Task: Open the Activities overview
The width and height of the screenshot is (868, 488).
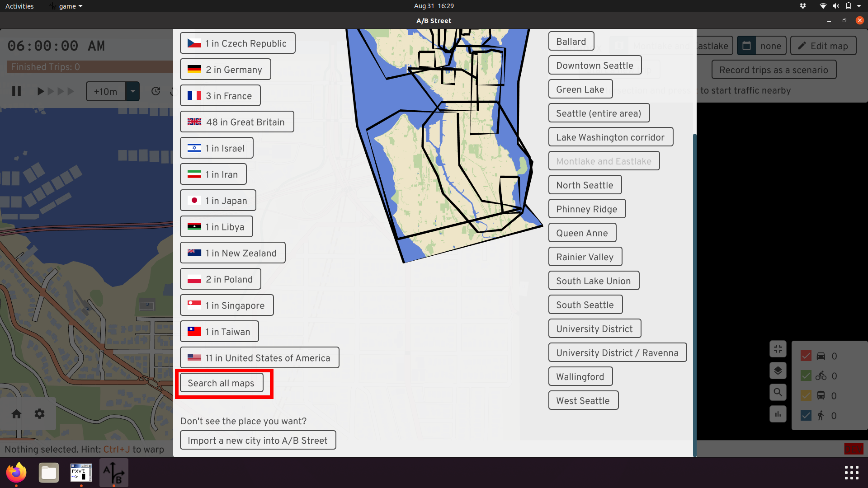Action: pos(19,6)
